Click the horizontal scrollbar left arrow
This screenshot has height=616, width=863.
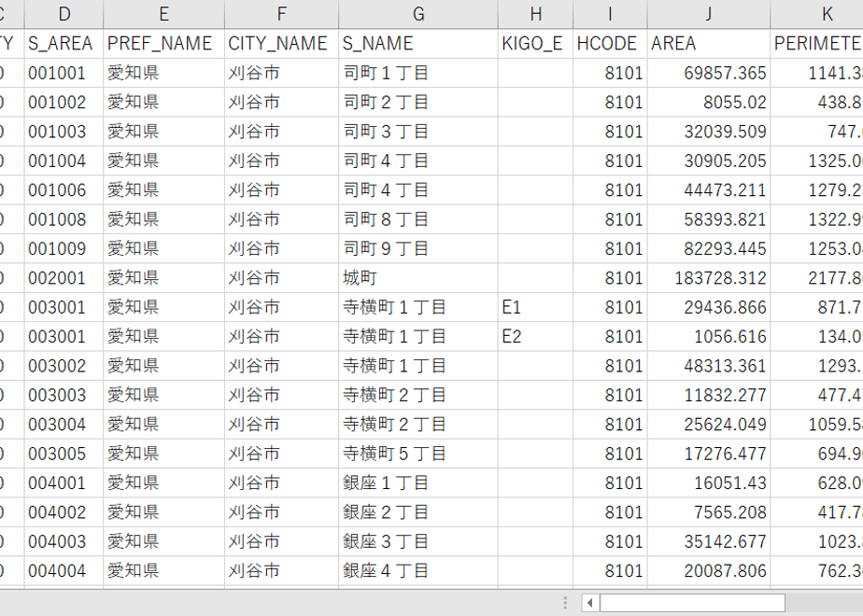coord(590,603)
